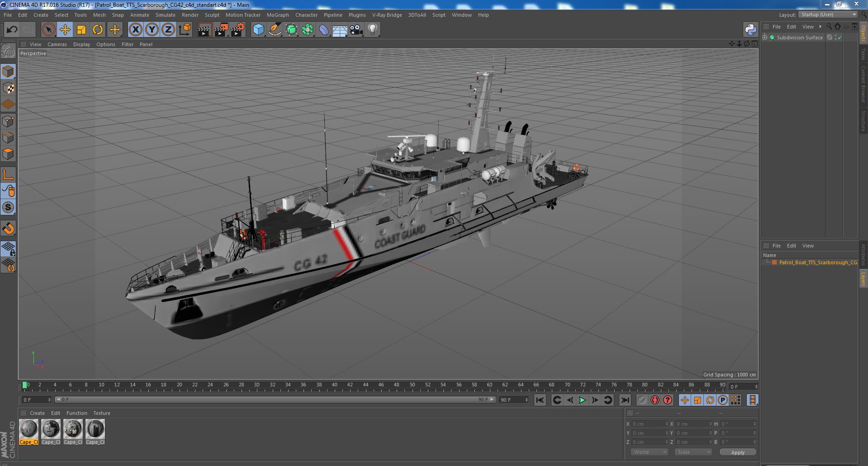Open the viewport Cameras menu
The height and width of the screenshot is (466, 868).
[x=57, y=44]
